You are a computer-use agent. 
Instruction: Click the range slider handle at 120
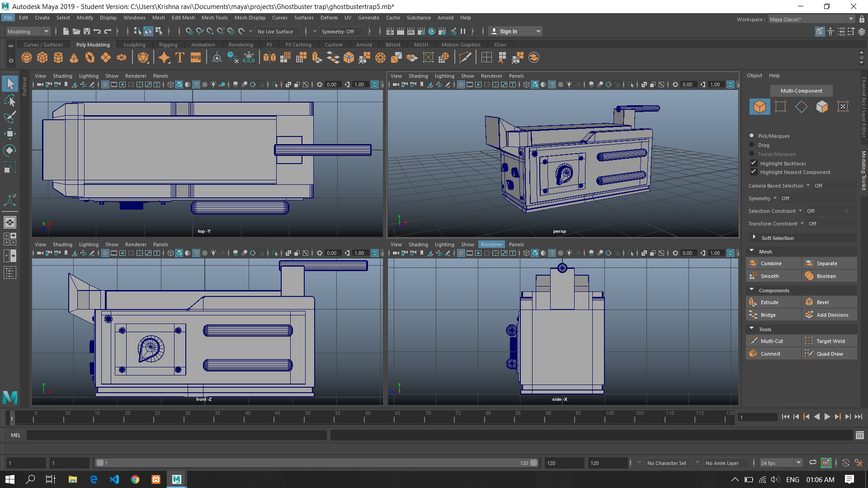coord(533,463)
